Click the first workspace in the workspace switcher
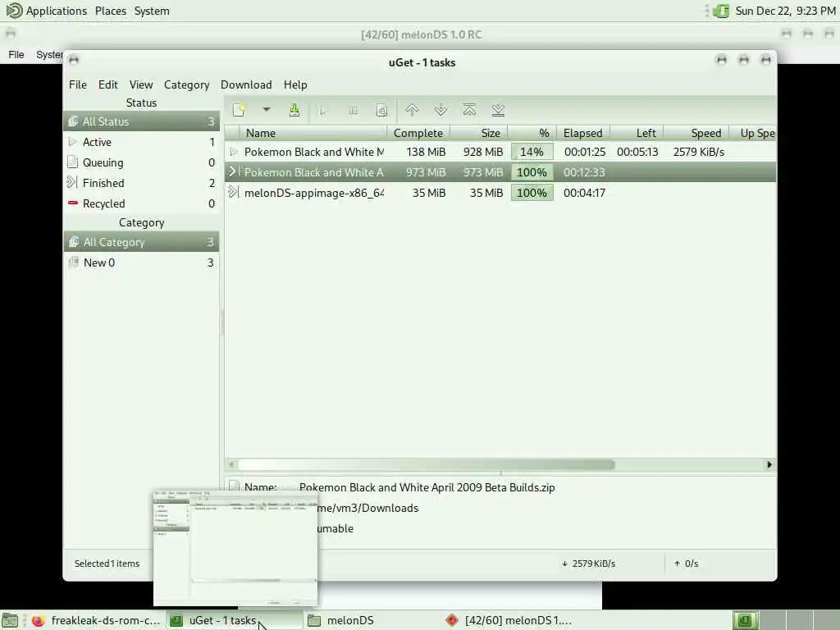This screenshot has height=630, width=840. (x=745, y=620)
